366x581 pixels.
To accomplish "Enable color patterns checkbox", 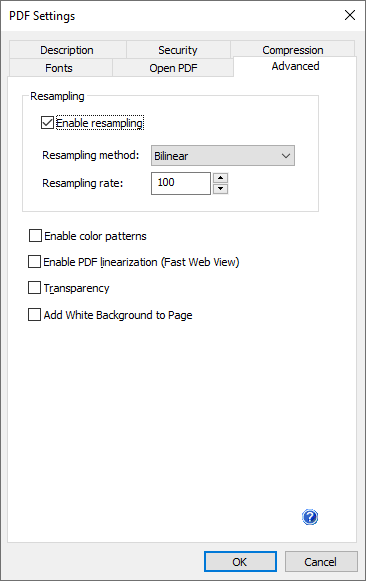I will coord(35,236).
